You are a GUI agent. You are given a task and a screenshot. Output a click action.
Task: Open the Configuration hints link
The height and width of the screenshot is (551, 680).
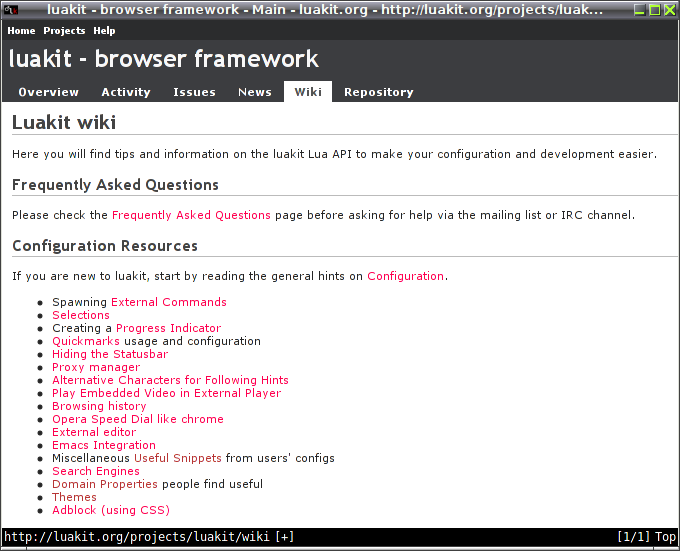(405, 276)
